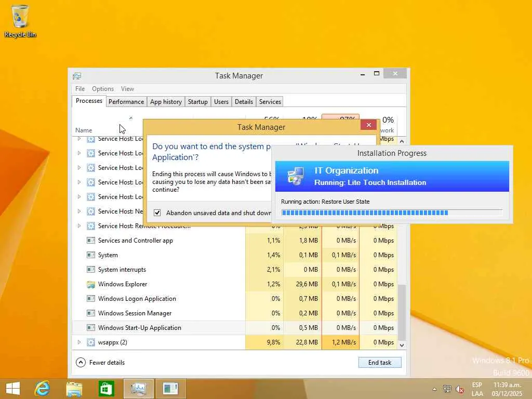Click the Restore User State progress bar
This screenshot has height=399, width=532.
[392, 212]
